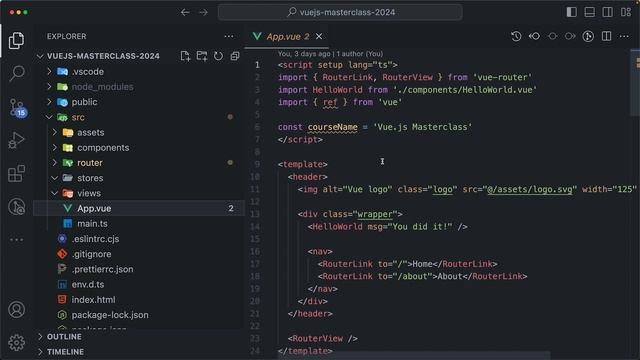Open App.vue in the file tree

click(139, 208)
